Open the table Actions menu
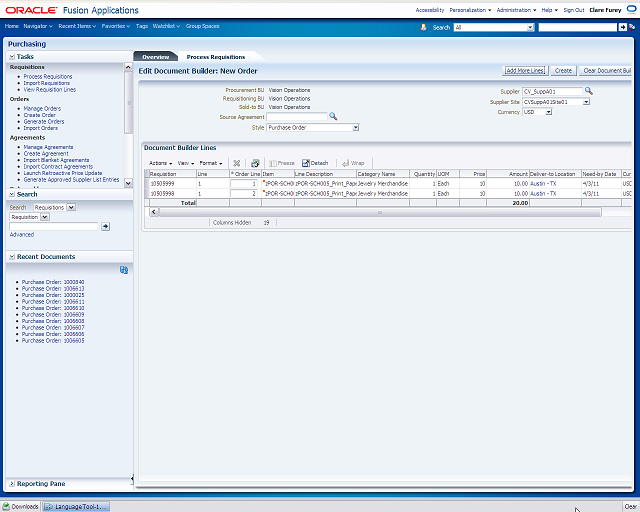 (x=160, y=163)
